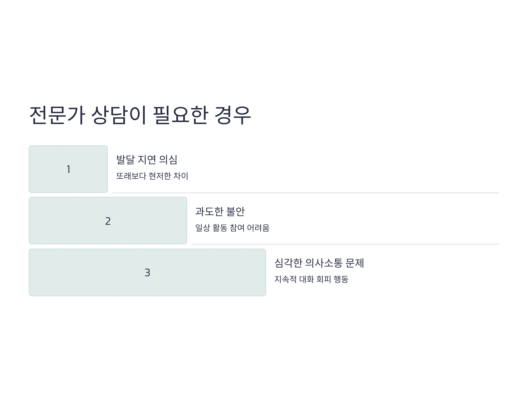532x399 pixels.
Task: Select the divider line below 일상 활동 참여 어려움
Action: (x=345, y=244)
